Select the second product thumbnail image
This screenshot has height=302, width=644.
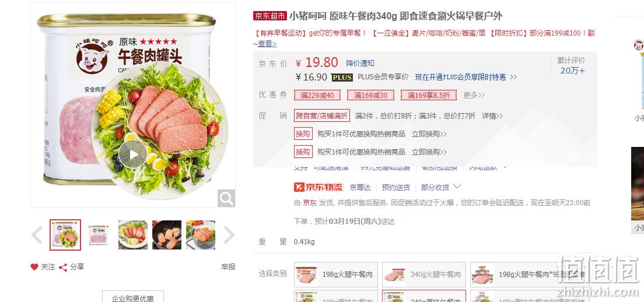pos(99,235)
